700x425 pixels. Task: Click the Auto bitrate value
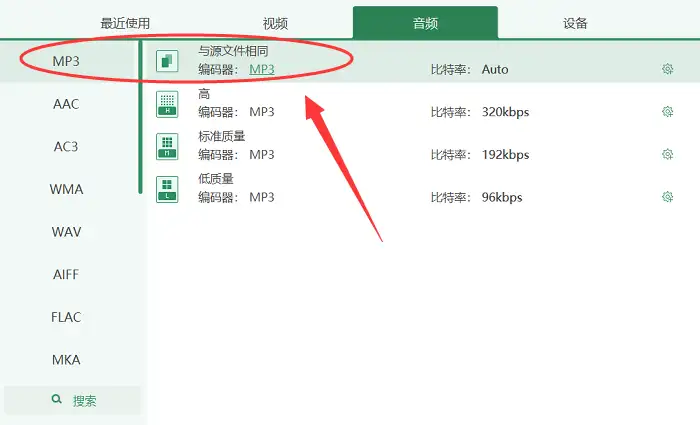click(495, 69)
